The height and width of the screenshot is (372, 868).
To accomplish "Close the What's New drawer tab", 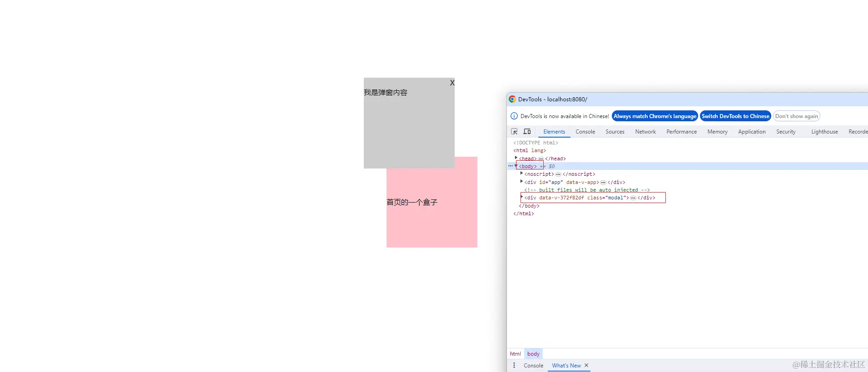I will [x=586, y=365].
